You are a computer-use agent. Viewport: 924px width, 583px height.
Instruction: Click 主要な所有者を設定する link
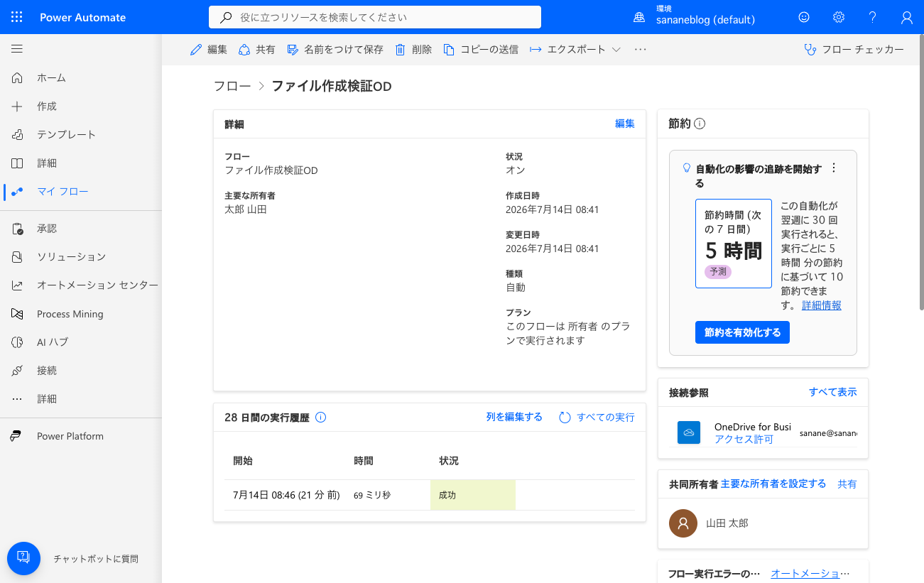pyautogui.click(x=773, y=484)
